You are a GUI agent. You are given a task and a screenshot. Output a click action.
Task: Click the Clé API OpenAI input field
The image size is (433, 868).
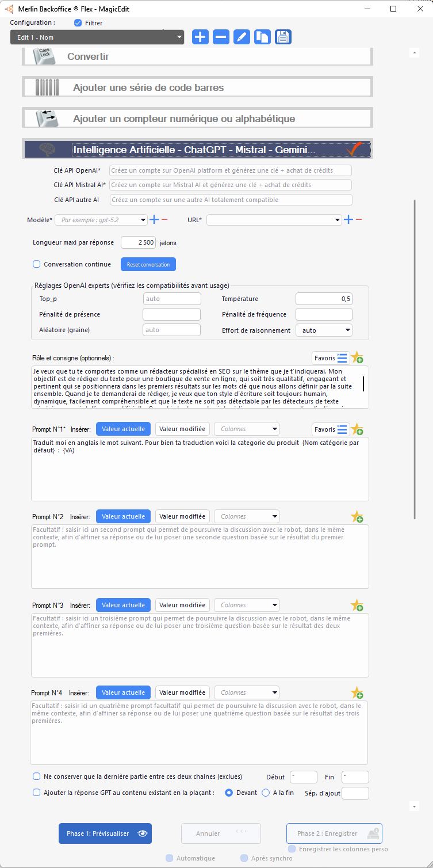[230, 170]
